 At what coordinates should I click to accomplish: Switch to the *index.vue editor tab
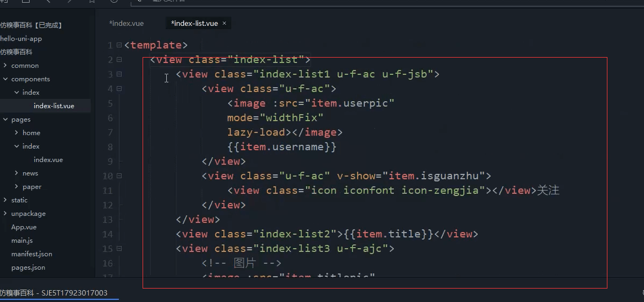(x=126, y=24)
